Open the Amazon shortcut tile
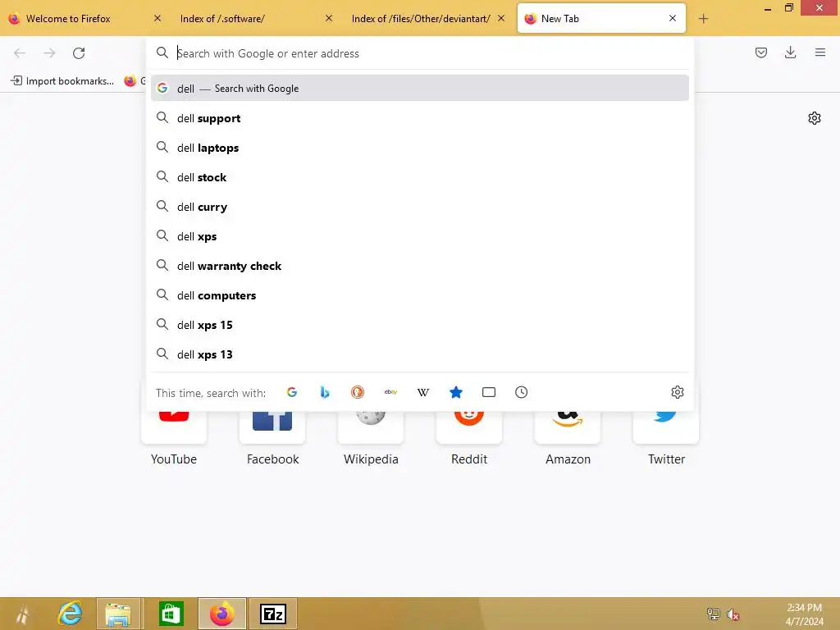 coord(568,427)
